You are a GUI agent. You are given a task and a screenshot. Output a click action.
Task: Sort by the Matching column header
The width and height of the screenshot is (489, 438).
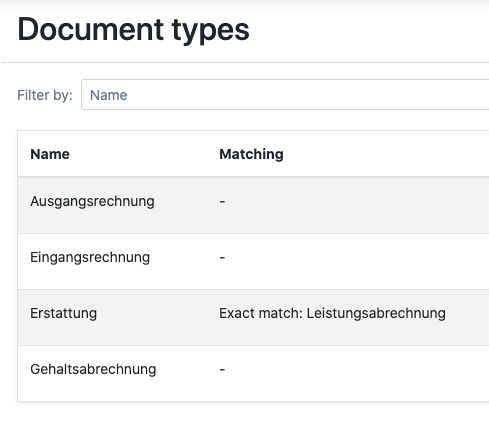click(x=251, y=154)
